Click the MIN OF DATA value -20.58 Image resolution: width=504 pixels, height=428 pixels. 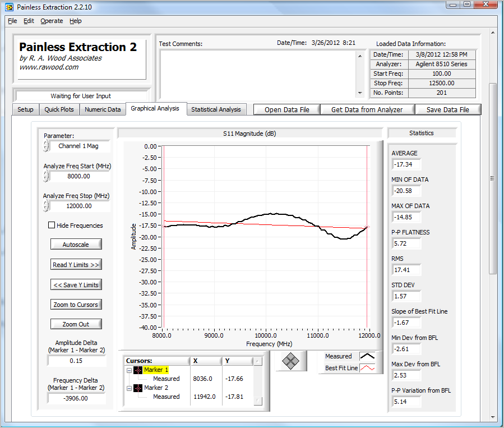[406, 191]
